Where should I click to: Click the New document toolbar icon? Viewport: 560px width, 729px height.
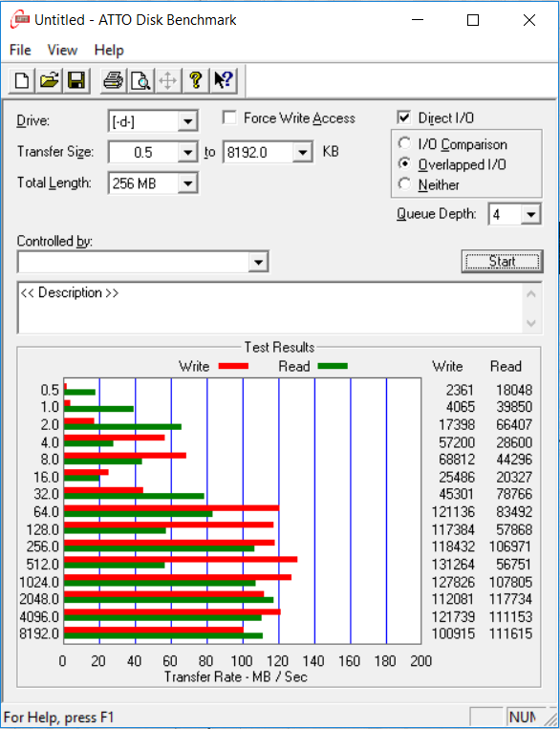pos(22,80)
